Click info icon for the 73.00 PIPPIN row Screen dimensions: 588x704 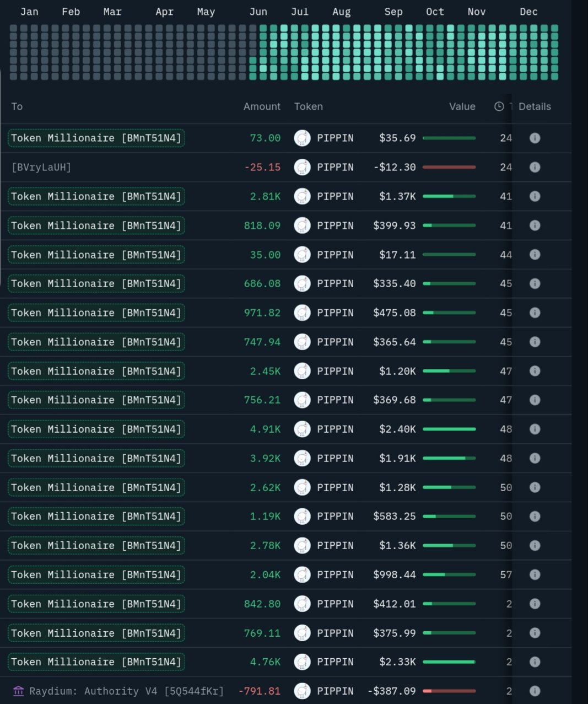535,138
